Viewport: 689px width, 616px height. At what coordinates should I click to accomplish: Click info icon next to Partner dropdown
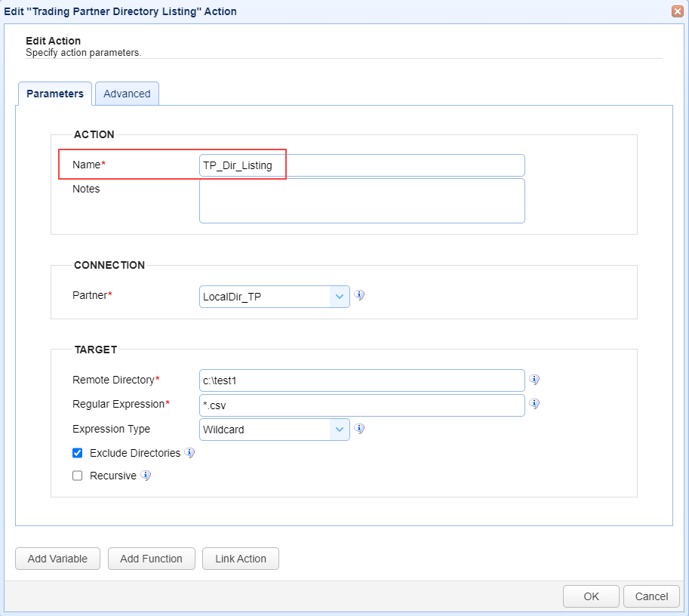[x=359, y=295]
